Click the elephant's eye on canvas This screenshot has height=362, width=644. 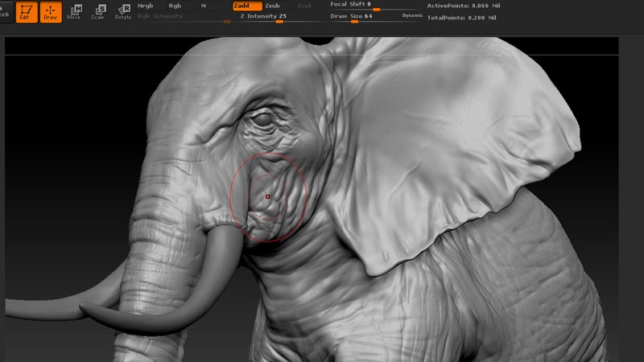point(262,120)
